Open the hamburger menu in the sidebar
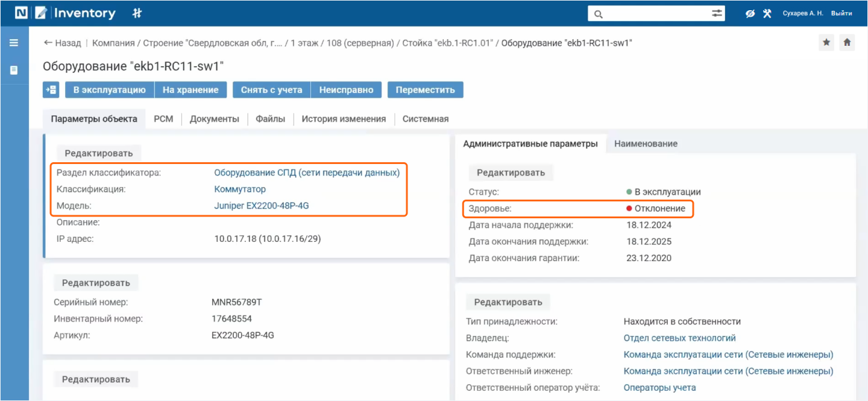Image resolution: width=868 pixels, height=401 pixels. click(14, 43)
